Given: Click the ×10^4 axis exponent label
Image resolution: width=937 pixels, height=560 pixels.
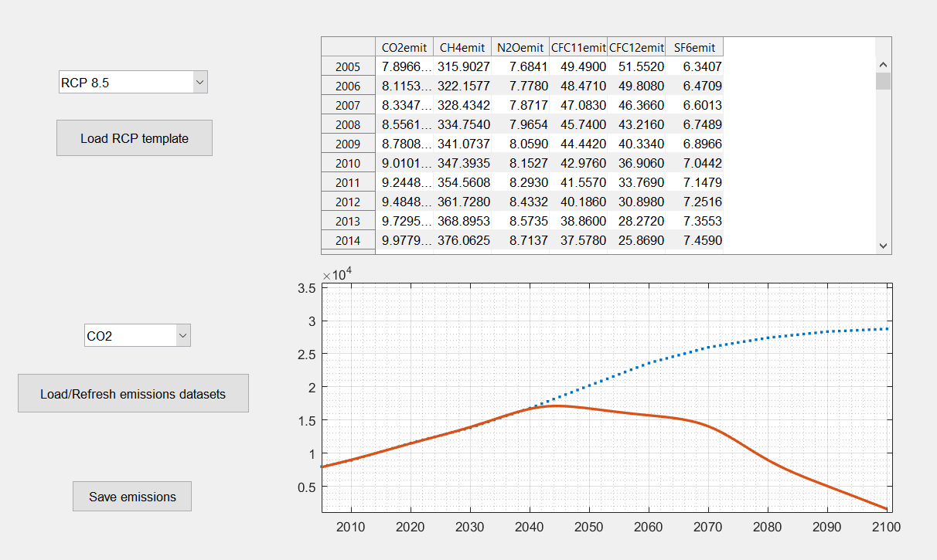Looking at the screenshot, I should click(x=336, y=274).
